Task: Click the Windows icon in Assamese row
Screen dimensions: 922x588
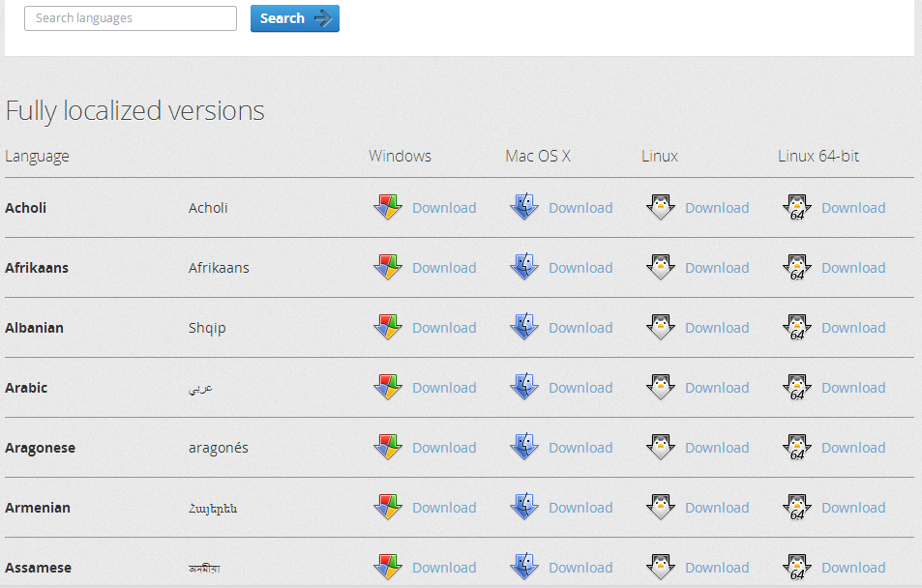Action: coord(388,567)
